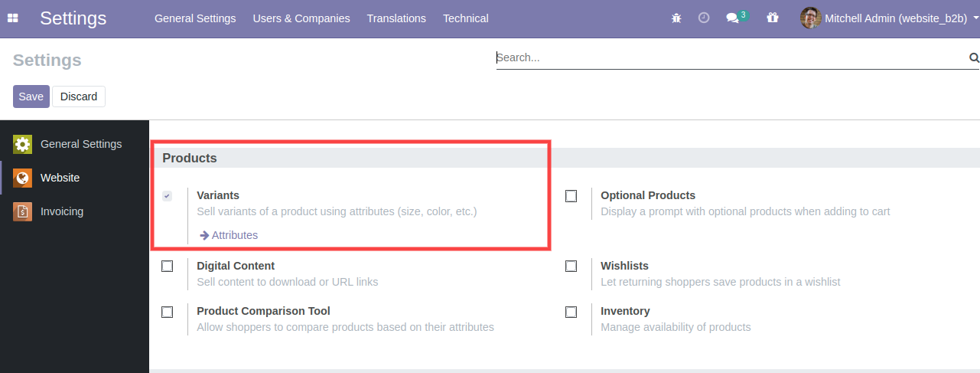Open the Technical menu
This screenshot has width=980, height=373.
pyautogui.click(x=465, y=18)
